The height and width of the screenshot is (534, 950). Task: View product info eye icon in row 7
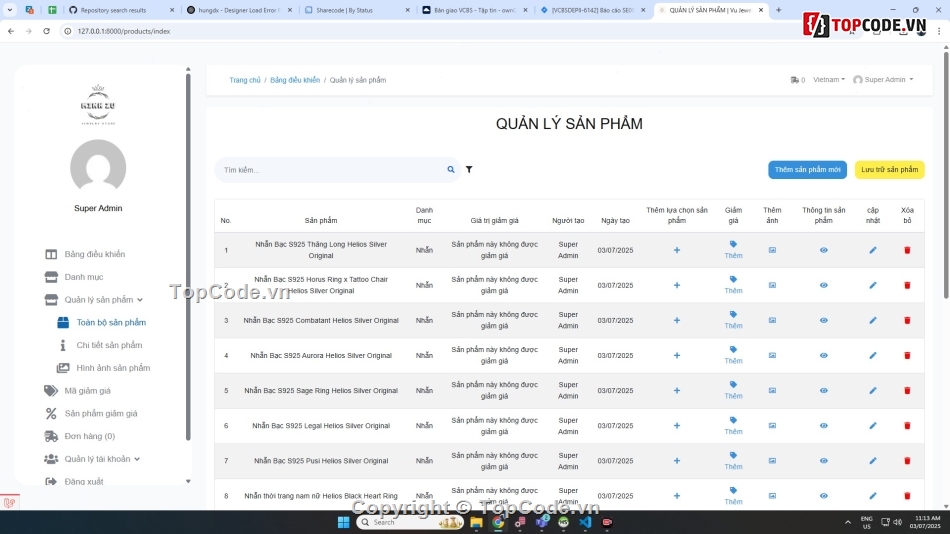824,461
